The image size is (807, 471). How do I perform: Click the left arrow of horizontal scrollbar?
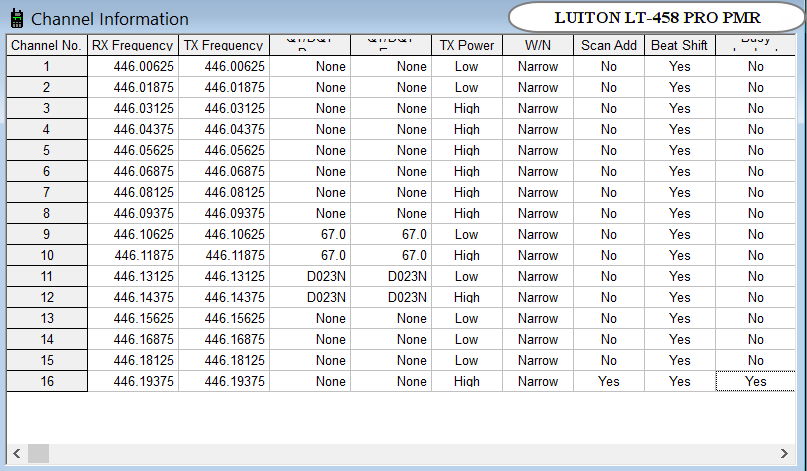(17, 453)
